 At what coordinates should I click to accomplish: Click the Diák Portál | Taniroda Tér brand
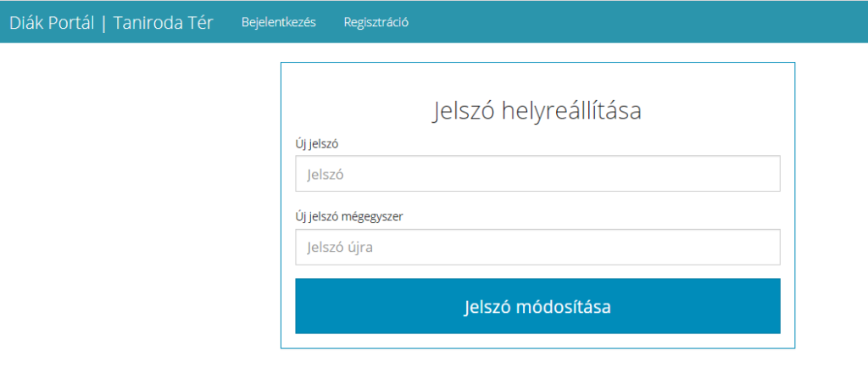point(111,23)
